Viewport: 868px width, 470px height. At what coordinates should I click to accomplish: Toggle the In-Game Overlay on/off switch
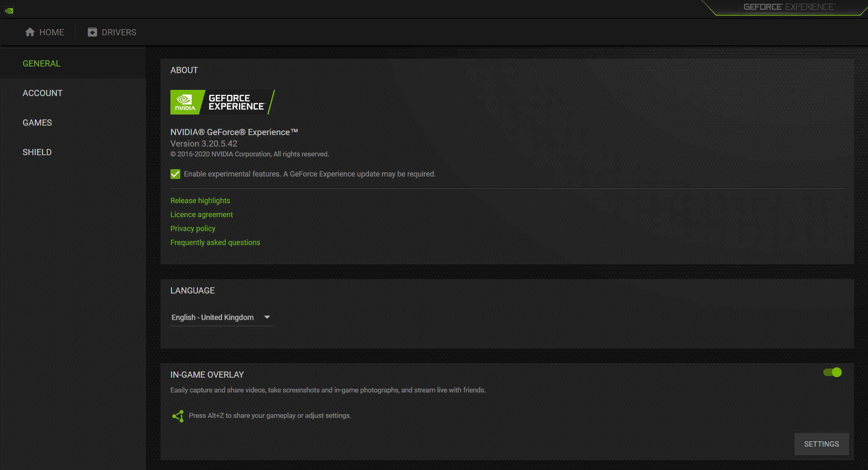coord(834,372)
